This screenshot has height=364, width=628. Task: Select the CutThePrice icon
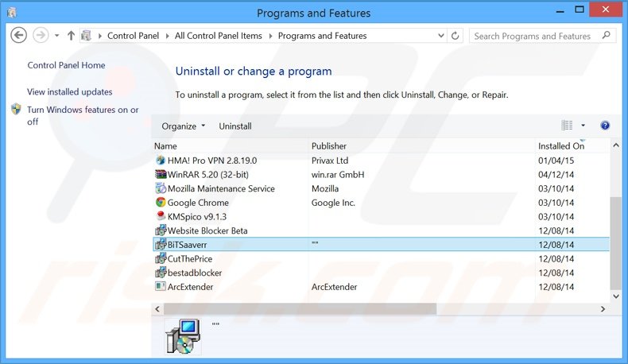161,258
